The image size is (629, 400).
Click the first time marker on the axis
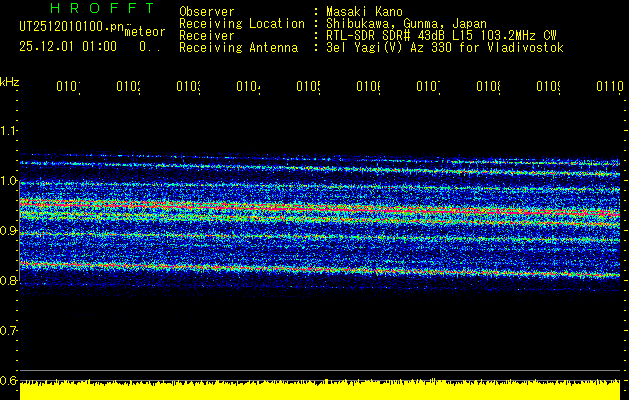coord(68,87)
